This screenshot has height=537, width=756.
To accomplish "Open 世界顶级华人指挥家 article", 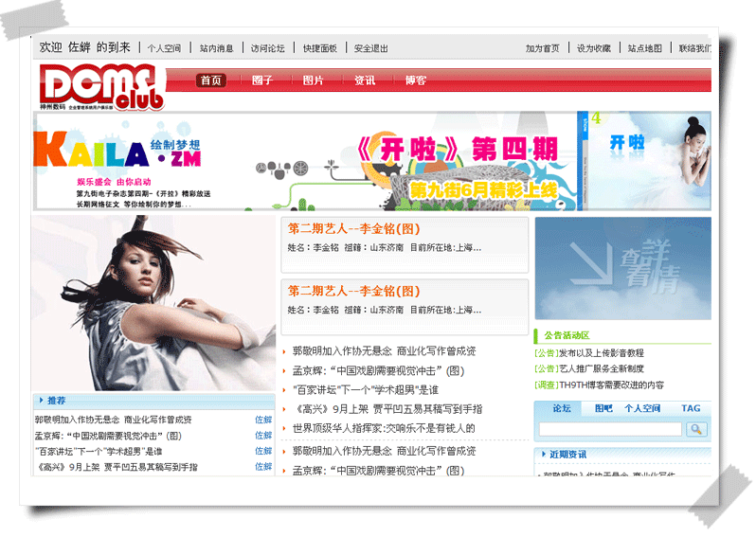I will click(384, 428).
